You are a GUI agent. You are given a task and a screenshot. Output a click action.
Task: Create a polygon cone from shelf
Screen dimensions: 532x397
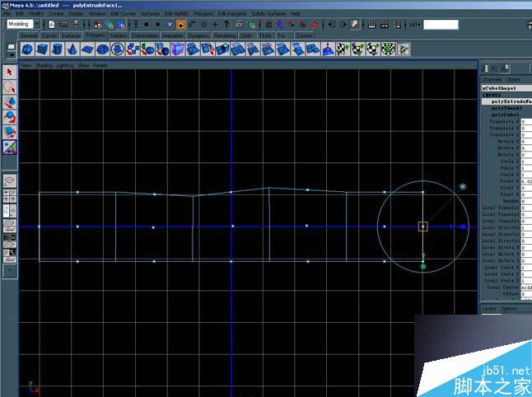pyautogui.click(x=72, y=49)
